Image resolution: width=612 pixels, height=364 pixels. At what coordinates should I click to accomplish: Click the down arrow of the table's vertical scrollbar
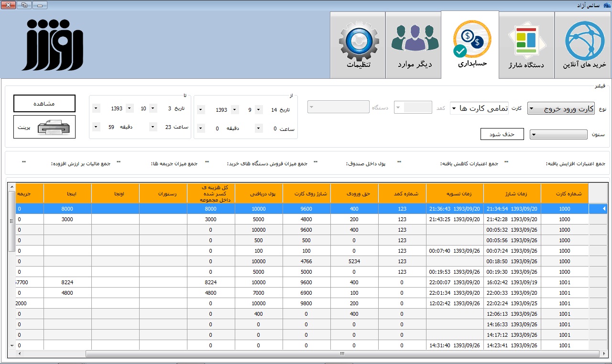click(x=12, y=345)
